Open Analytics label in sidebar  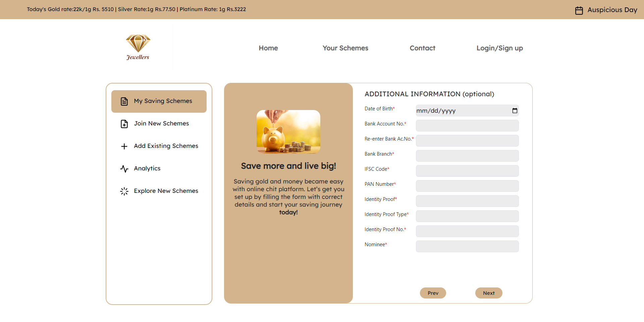click(x=147, y=168)
